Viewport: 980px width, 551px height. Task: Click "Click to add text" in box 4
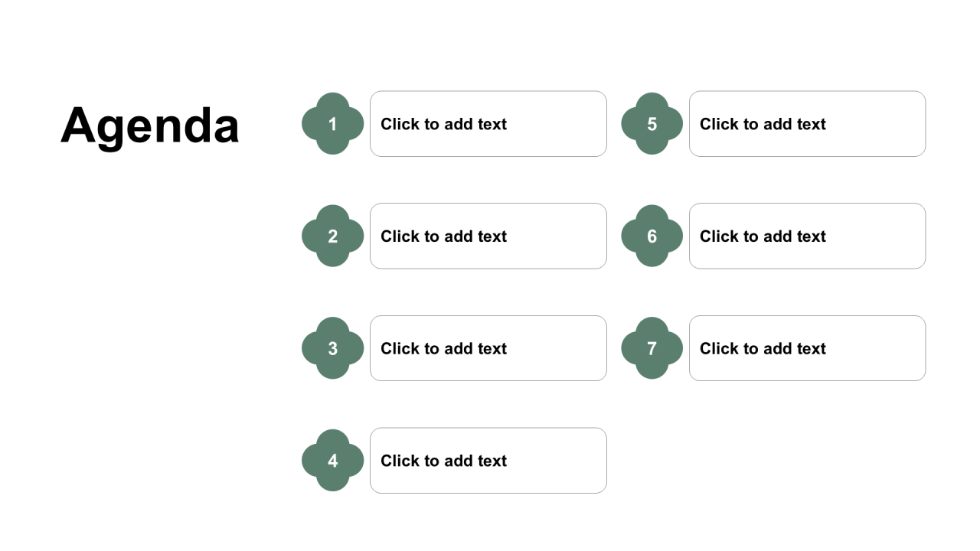tap(443, 461)
